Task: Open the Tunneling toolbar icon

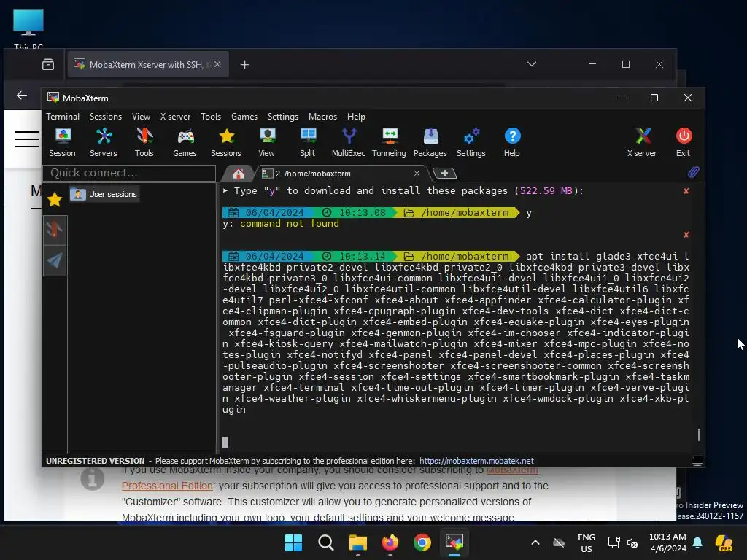Action: (390, 142)
